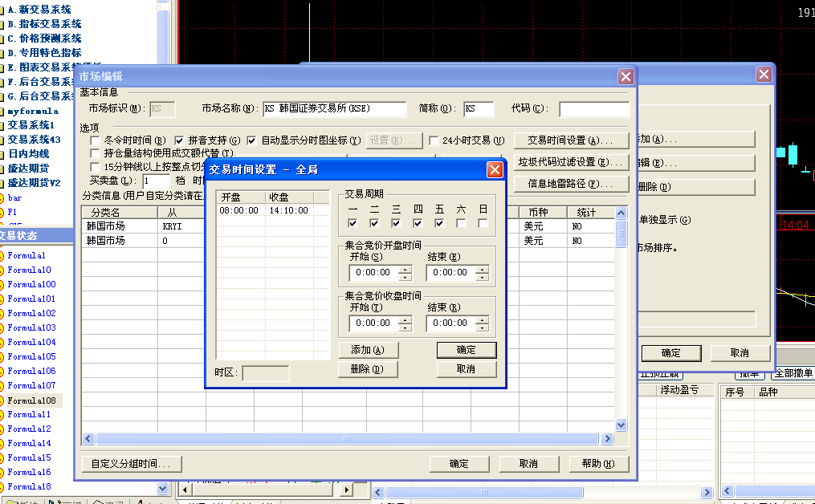Screen dimensions: 815x504
Task: Uncheck the 一 (Monday) trading day checkbox
Action: (x=352, y=223)
